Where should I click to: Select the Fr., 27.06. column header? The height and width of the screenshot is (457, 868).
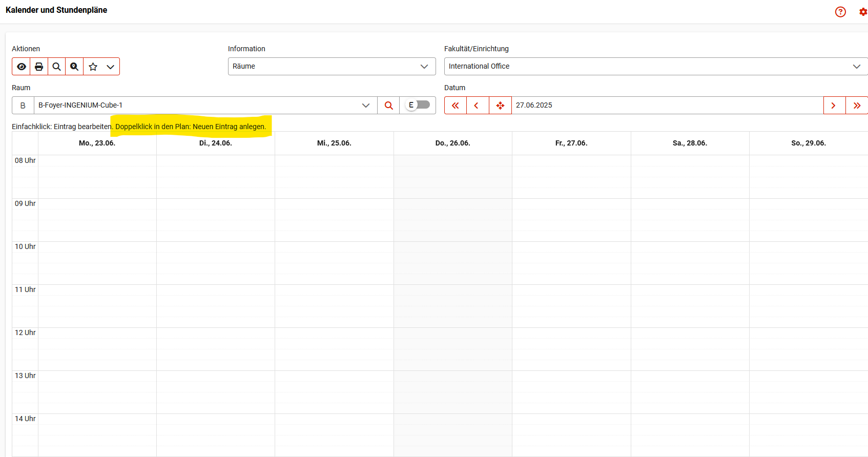(x=571, y=143)
